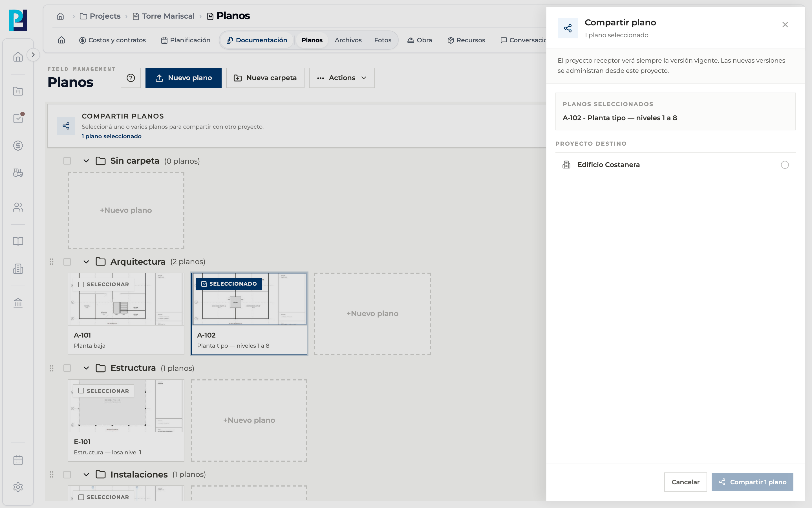Click Cancelar in share panel
The height and width of the screenshot is (508, 812).
(685, 482)
